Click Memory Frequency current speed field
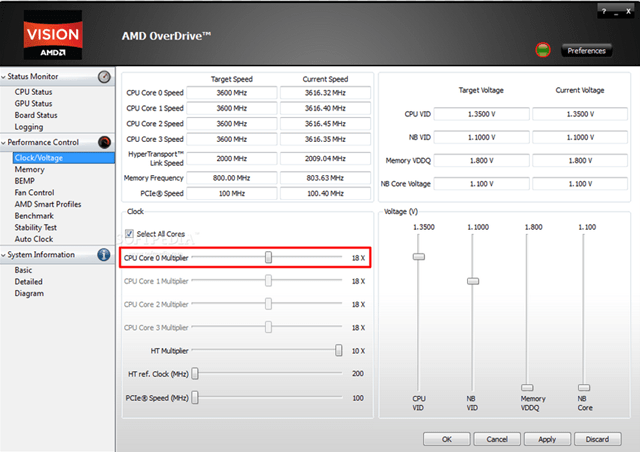The image size is (640, 452). click(325, 178)
